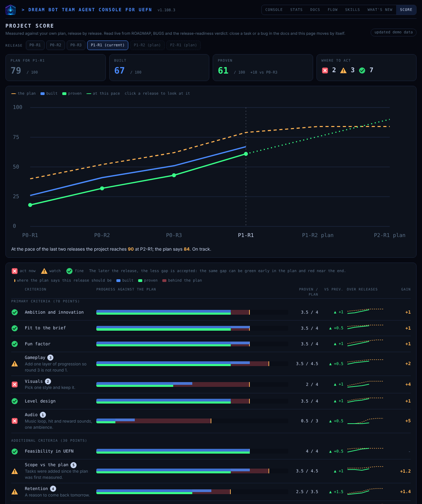Select release P0-R2 chip

55,45
